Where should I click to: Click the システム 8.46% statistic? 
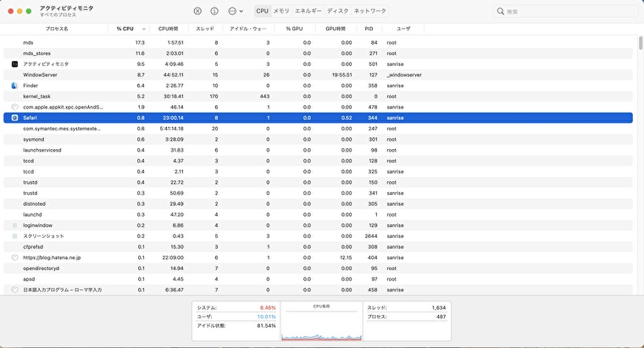click(236, 307)
